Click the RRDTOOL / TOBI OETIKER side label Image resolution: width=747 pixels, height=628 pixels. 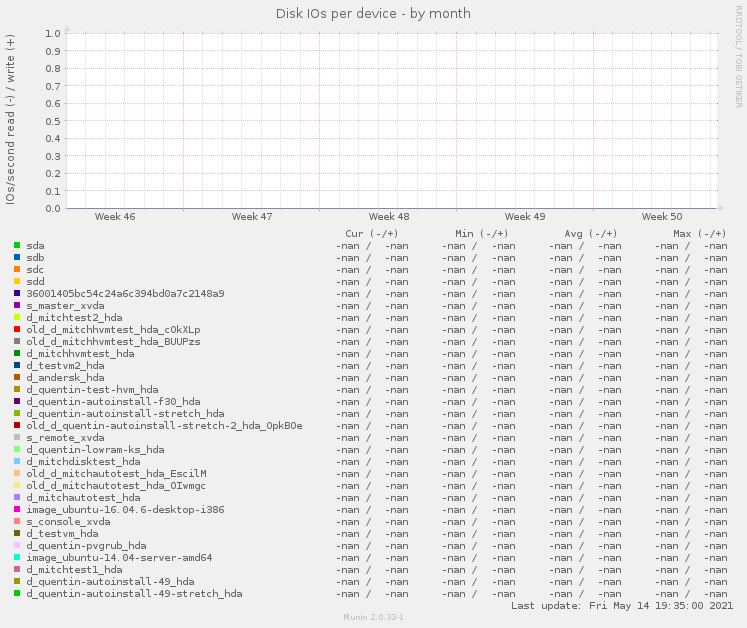tap(739, 56)
